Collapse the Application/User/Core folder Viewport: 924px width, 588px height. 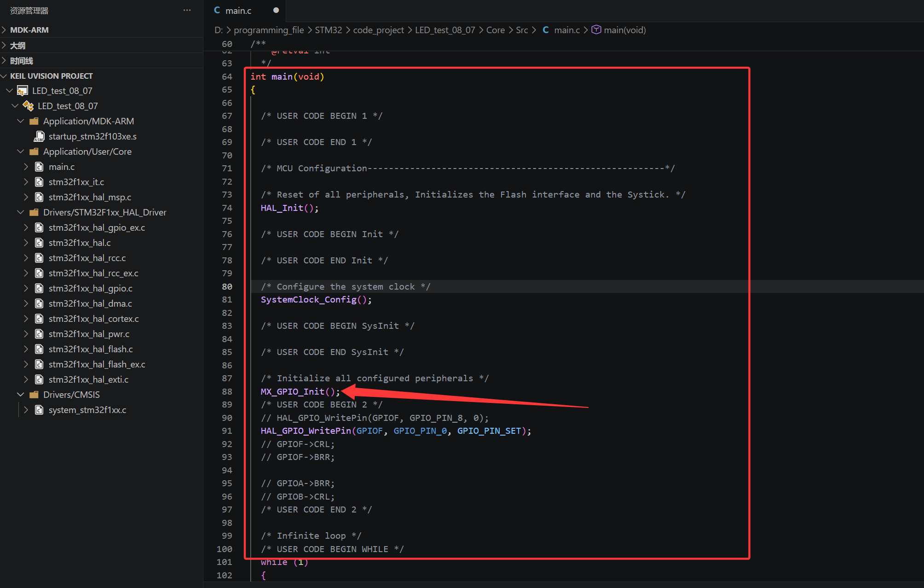[21, 151]
